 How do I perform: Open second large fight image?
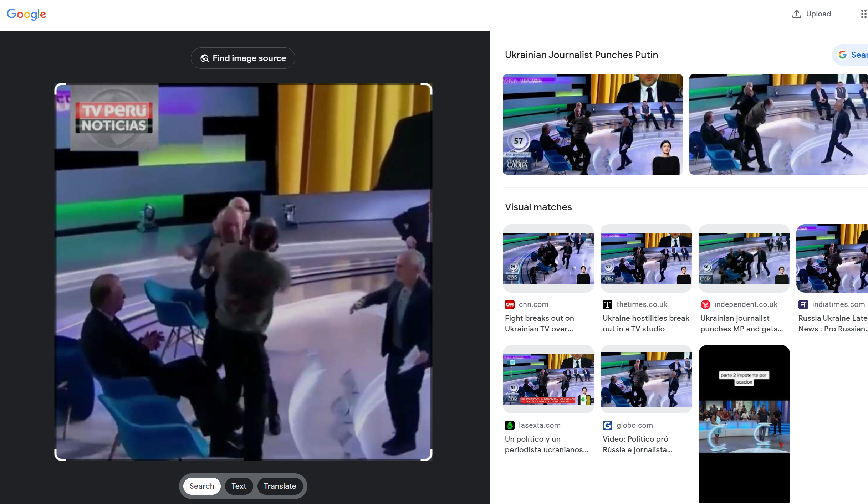[778, 124]
